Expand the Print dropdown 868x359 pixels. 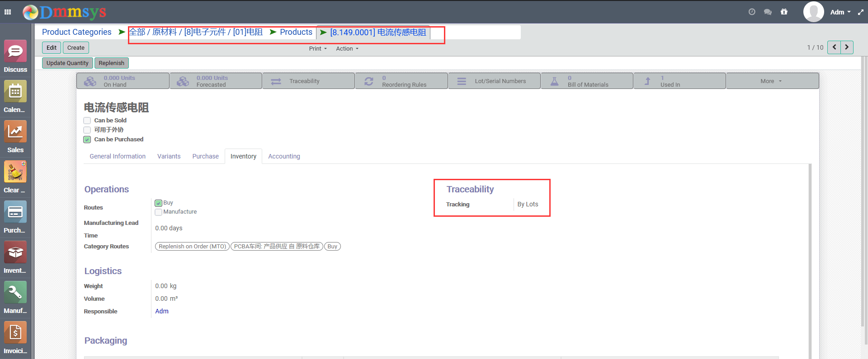coord(318,49)
